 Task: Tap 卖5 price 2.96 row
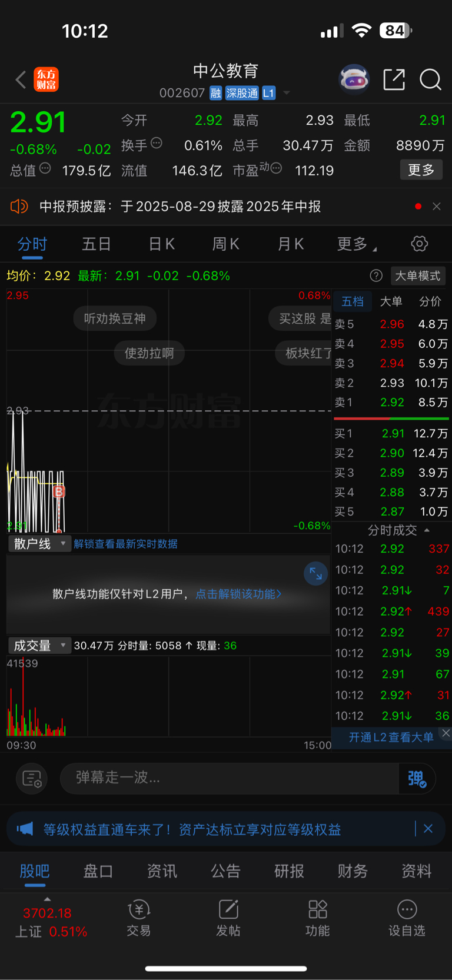click(391, 324)
